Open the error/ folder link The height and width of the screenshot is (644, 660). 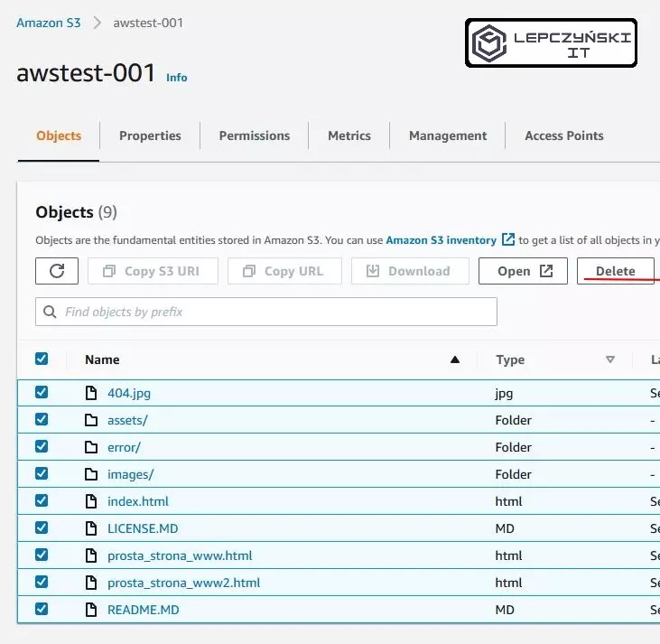click(124, 447)
